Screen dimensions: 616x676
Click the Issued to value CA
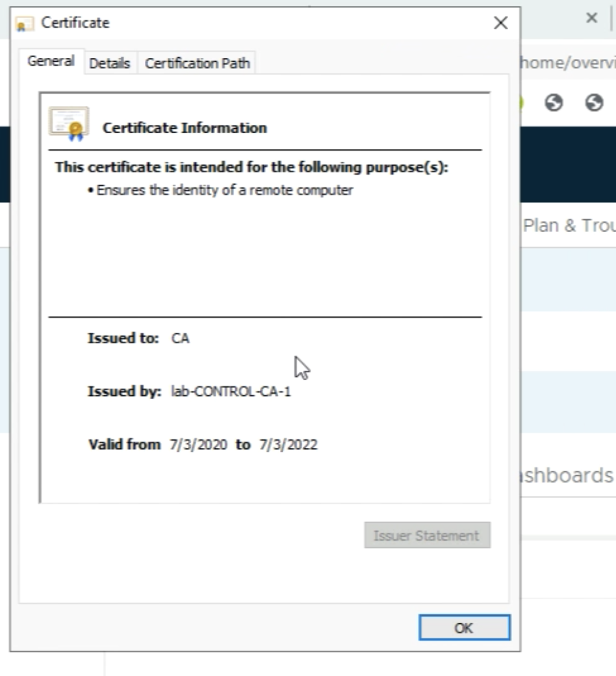[x=181, y=338]
